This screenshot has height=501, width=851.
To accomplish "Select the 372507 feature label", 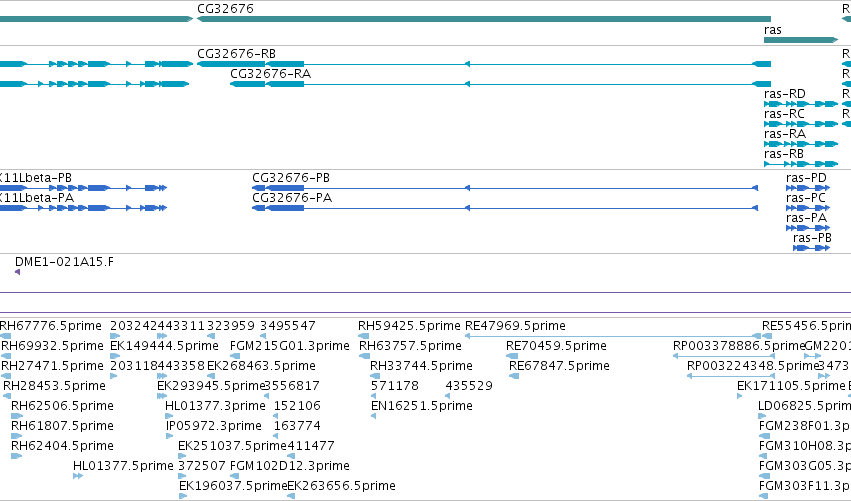I will (202, 466).
